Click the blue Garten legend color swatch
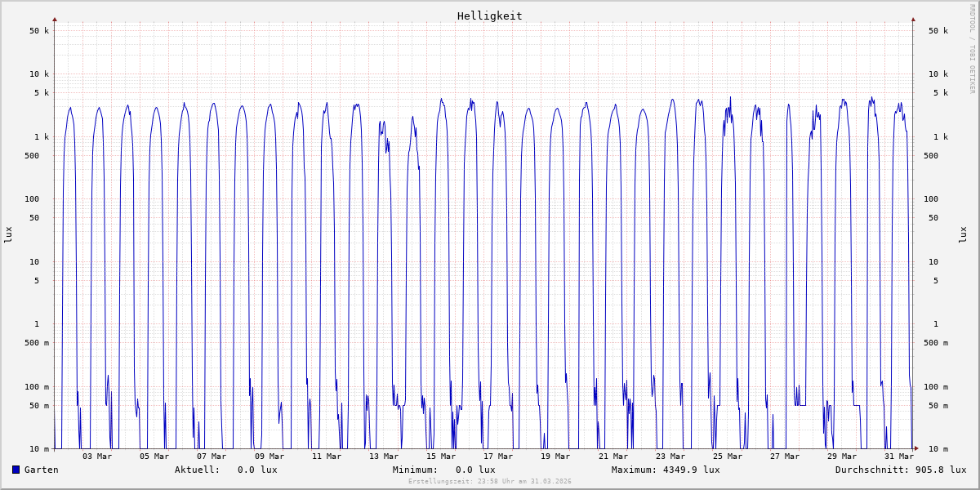Viewport: 980px width, 490px height. coord(16,470)
